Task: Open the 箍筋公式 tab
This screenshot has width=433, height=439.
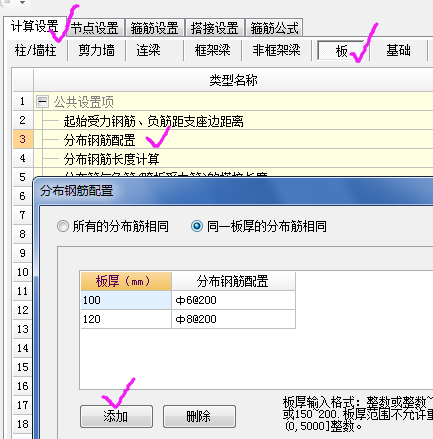Action: 274,28
